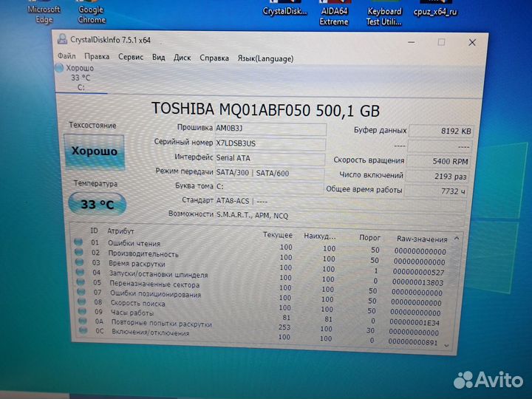Click the attribute list scroll up arrow
Screen dimensions: 532x399
457,239
